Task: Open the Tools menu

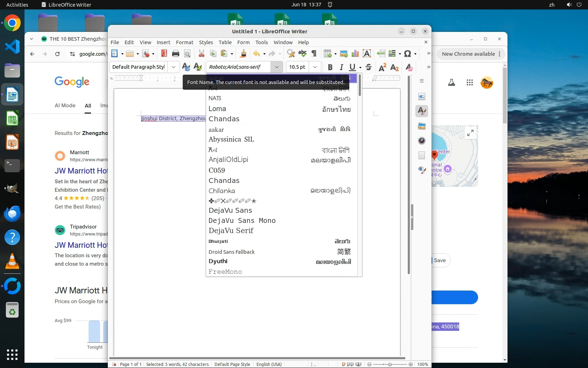Action: coord(261,42)
